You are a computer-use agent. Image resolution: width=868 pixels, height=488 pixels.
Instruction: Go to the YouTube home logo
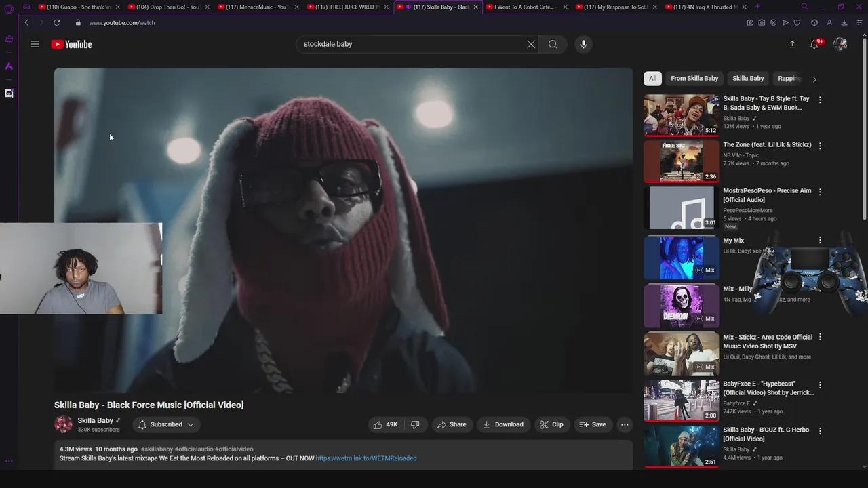pyautogui.click(x=71, y=44)
